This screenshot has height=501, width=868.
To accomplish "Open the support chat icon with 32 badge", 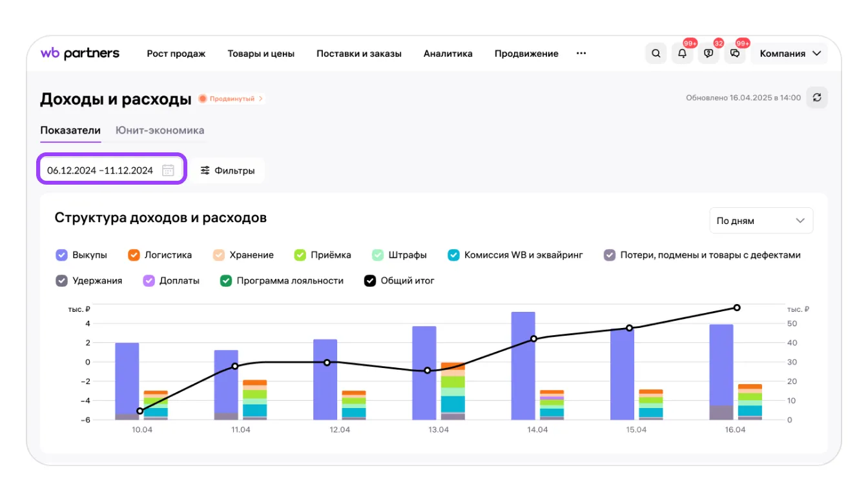I will click(x=709, y=54).
